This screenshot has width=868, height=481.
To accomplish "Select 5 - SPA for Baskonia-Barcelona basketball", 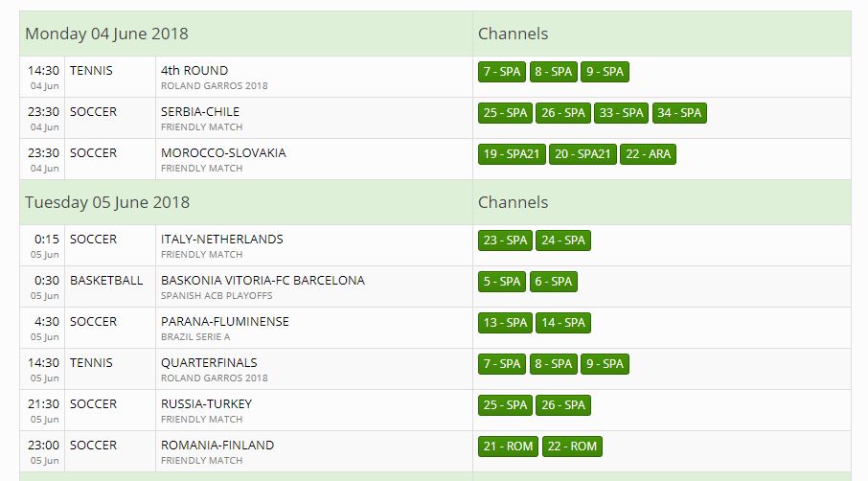I will pos(501,282).
